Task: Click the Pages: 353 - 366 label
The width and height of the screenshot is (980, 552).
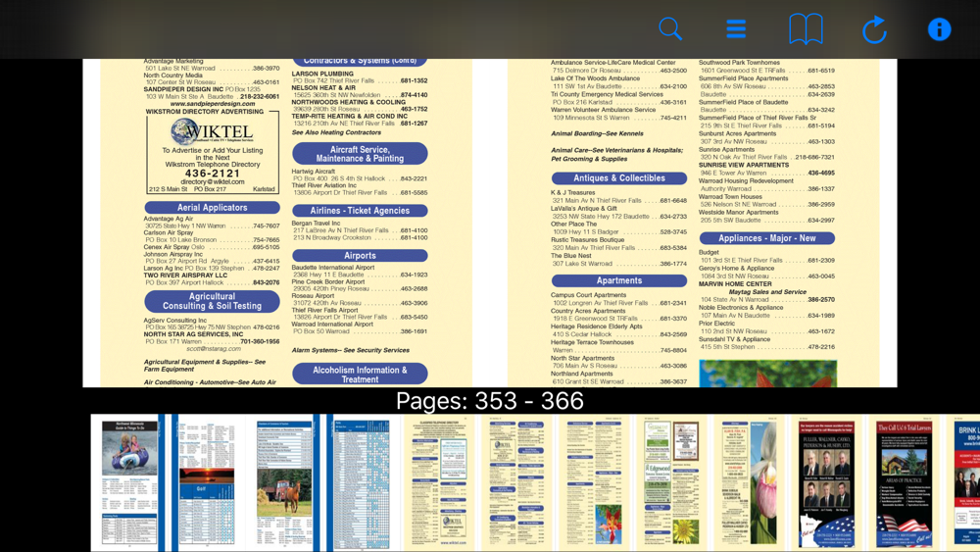Action: click(x=490, y=401)
